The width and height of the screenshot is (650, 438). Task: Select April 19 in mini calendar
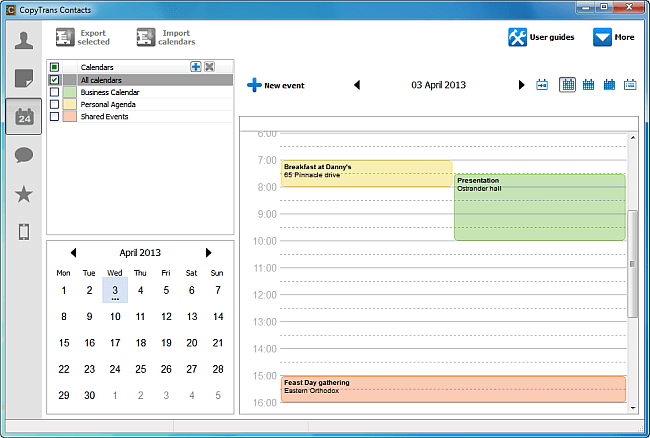click(x=166, y=343)
